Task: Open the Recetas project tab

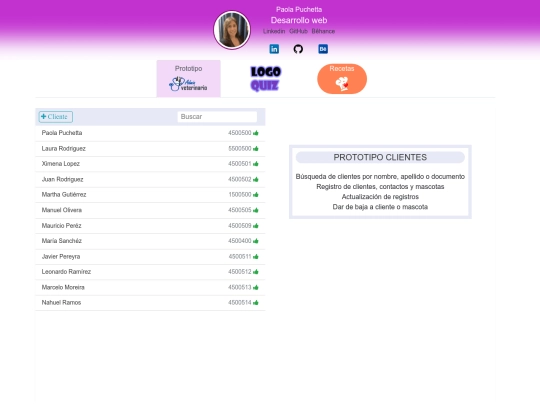Action: [x=342, y=79]
